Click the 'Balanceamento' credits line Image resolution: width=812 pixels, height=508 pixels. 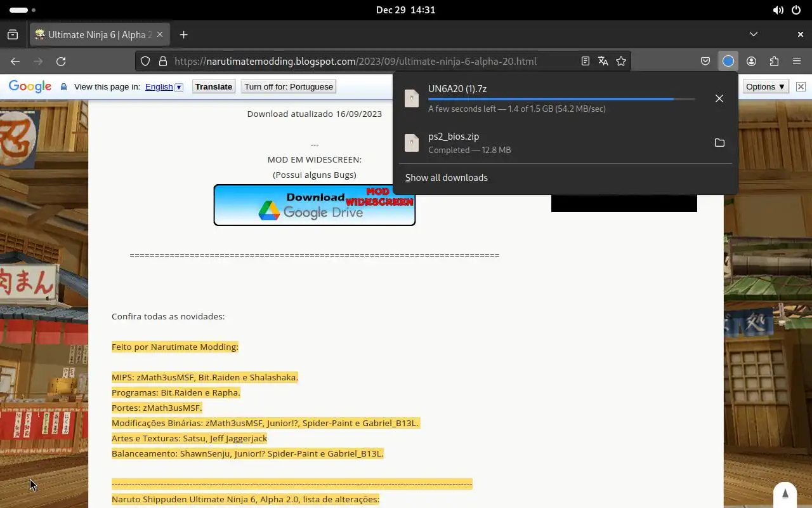247,453
